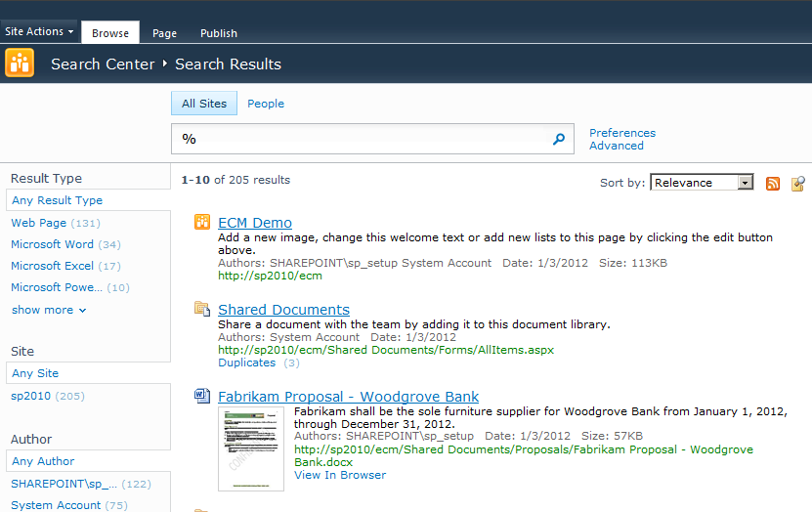Click View In Browser link
Image resolution: width=812 pixels, height=512 pixels.
pyautogui.click(x=340, y=475)
